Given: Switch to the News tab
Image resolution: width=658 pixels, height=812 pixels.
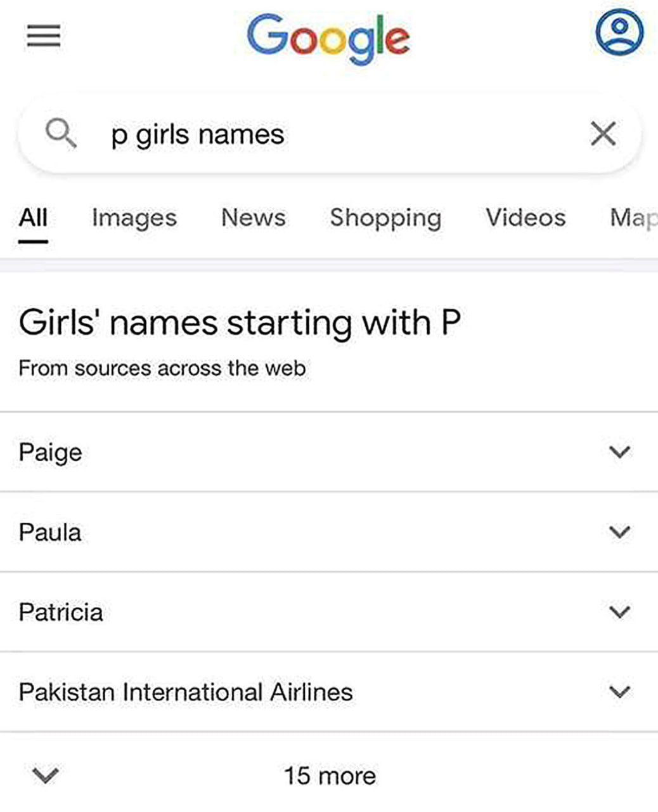Looking at the screenshot, I should 253,218.
